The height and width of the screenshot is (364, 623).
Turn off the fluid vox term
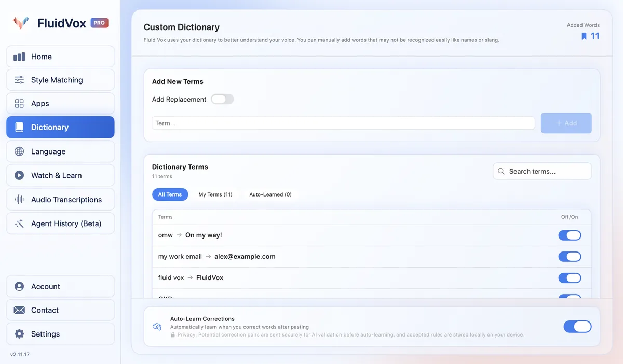click(x=570, y=278)
